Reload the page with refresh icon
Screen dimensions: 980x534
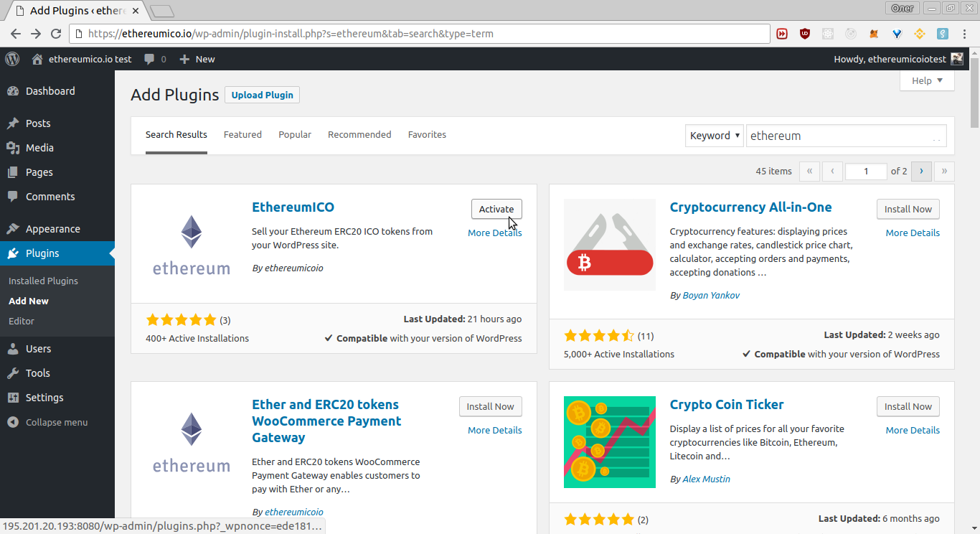[56, 34]
